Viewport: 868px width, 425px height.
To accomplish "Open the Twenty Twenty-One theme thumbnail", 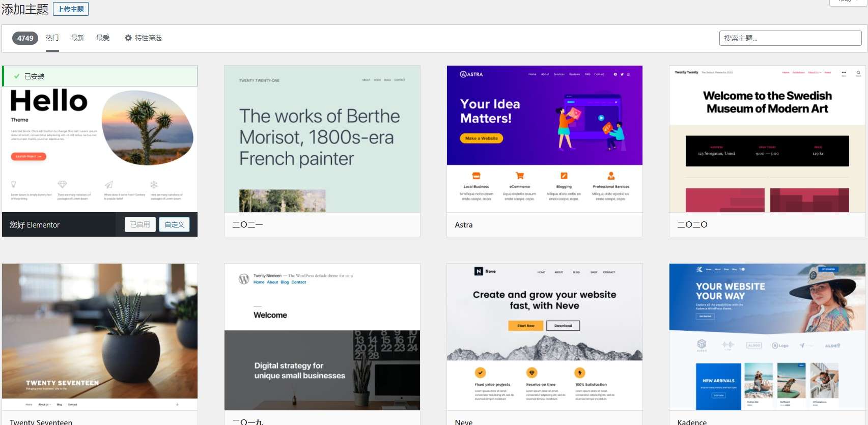I will (x=322, y=139).
